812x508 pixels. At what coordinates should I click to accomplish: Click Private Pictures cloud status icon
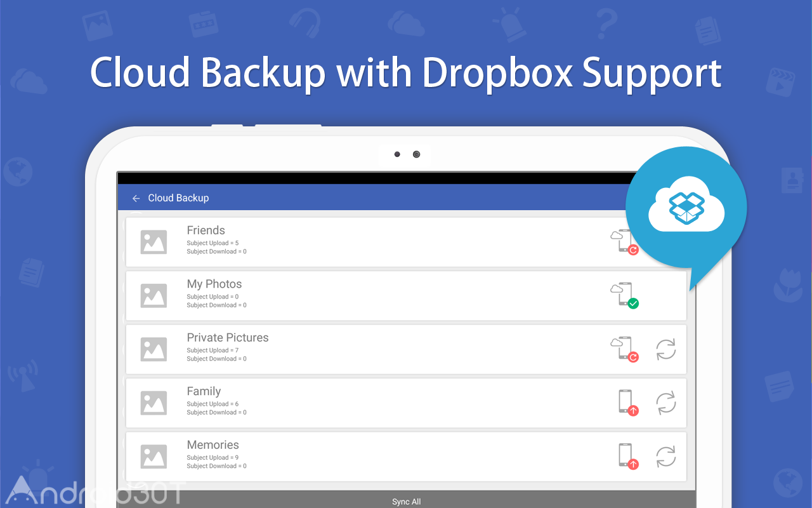click(x=624, y=349)
